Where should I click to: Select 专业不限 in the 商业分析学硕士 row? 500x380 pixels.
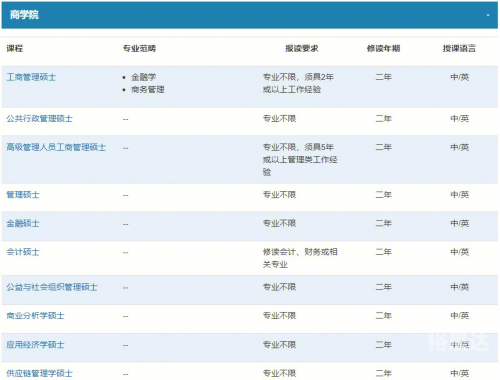pyautogui.click(x=279, y=316)
